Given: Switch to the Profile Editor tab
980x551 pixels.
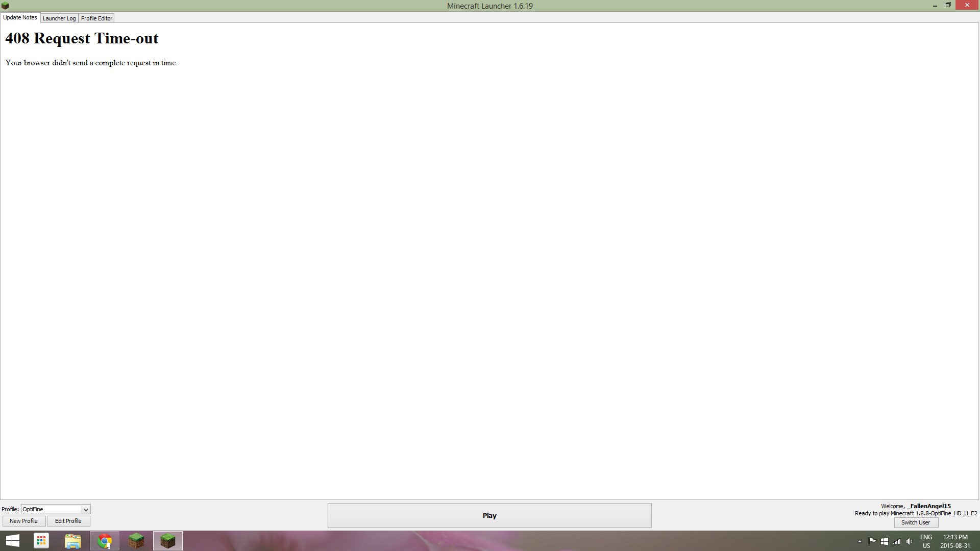Looking at the screenshot, I should coord(96,18).
